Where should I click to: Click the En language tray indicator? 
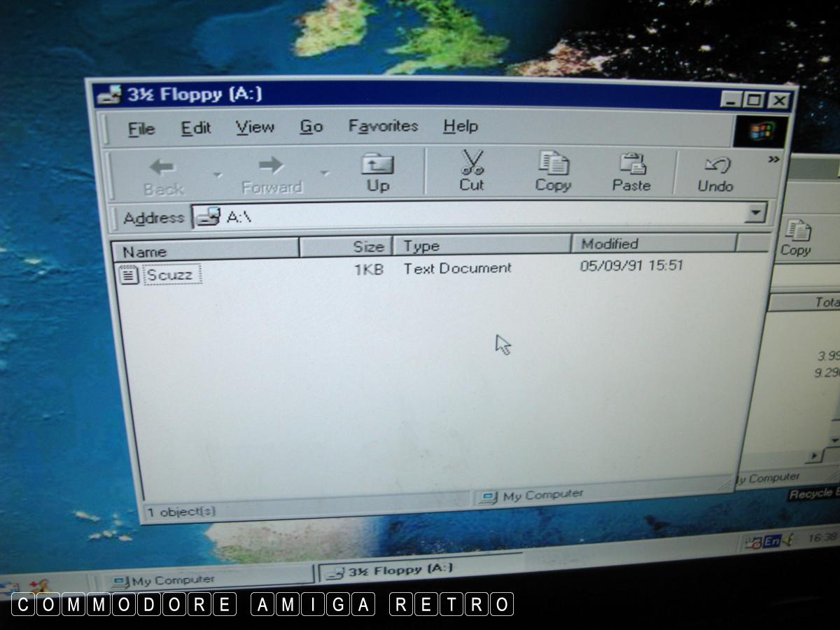pos(771,542)
